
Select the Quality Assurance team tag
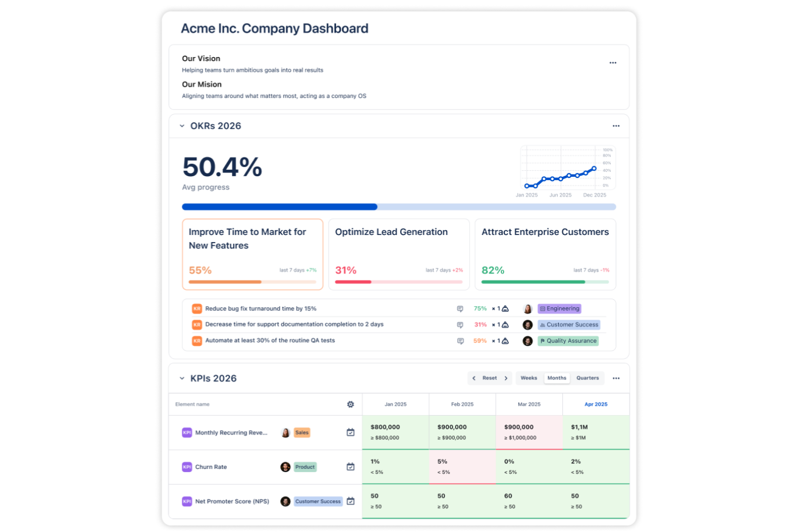pyautogui.click(x=568, y=341)
